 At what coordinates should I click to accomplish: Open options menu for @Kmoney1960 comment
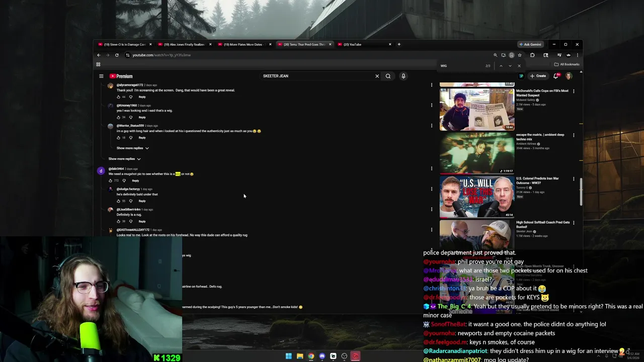pos(431,105)
